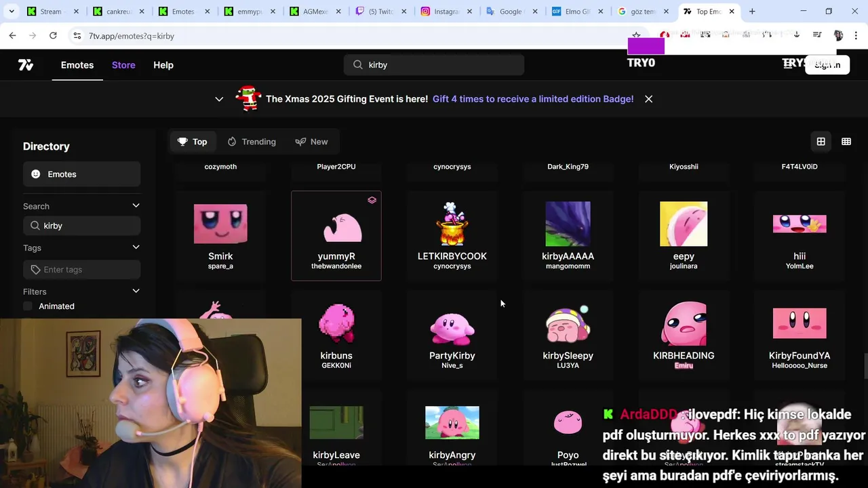
Task: Open the kirbuns emote
Action: [x=336, y=335]
